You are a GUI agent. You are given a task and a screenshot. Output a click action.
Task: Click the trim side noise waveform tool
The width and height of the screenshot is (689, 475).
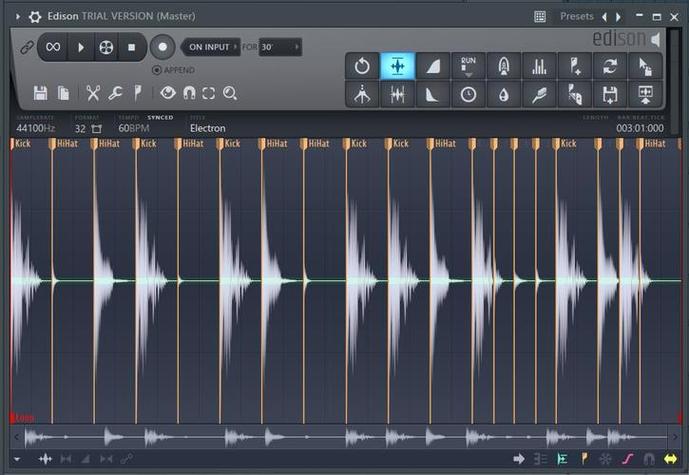pyautogui.click(x=398, y=94)
